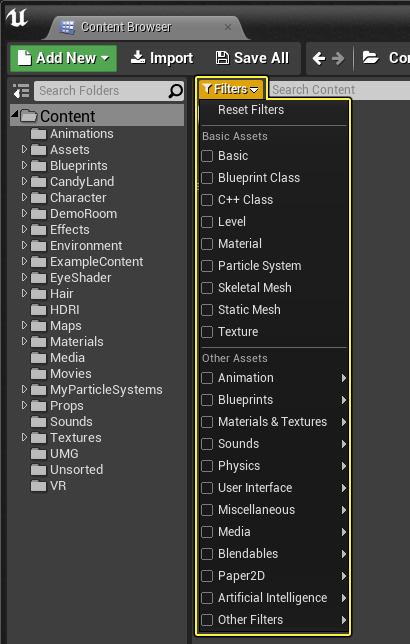Click the Movies folder icon
The height and width of the screenshot is (644, 410).
[39, 374]
